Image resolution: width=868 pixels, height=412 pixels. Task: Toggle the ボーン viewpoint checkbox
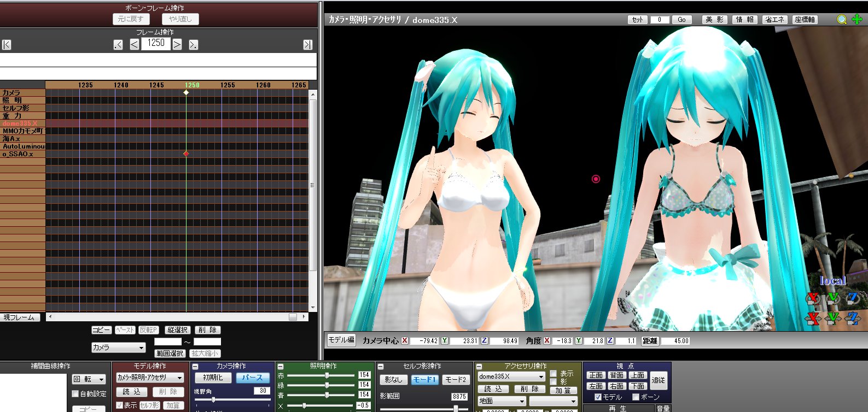[x=636, y=397]
